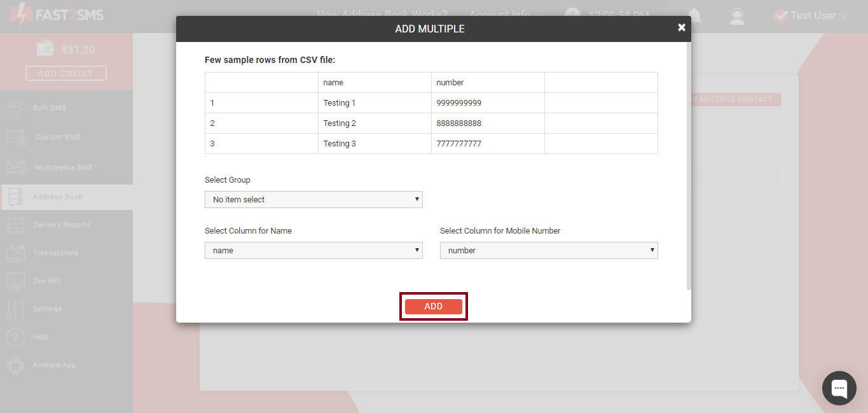Open the chat support bubble
Image resolution: width=868 pixels, height=413 pixels.
pos(839,388)
